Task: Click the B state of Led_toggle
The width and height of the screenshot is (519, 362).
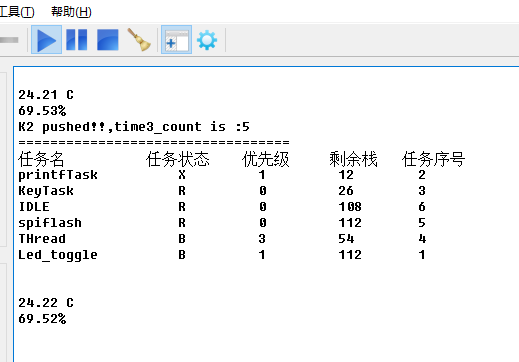Action: coord(182,255)
